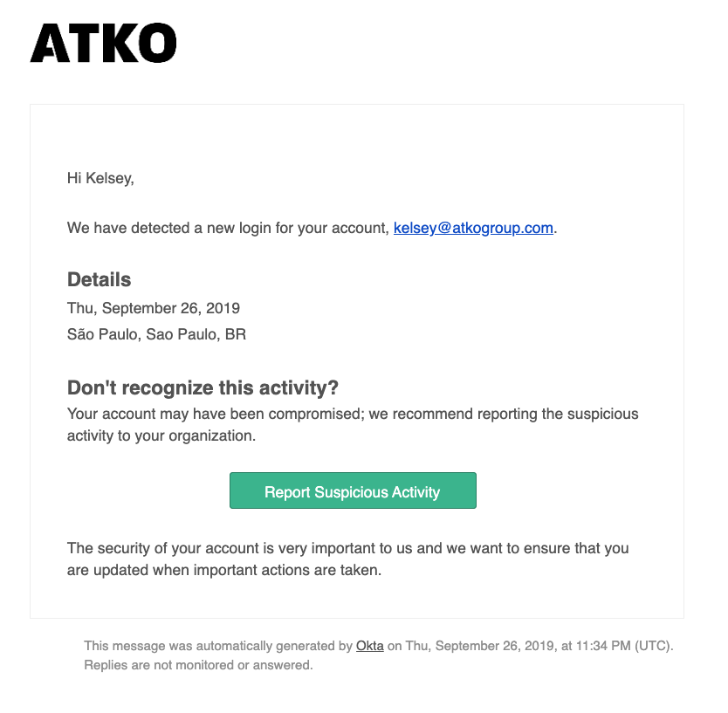Click the word "Paulo" in the location
728x713 pixels.
pyautogui.click(x=117, y=334)
